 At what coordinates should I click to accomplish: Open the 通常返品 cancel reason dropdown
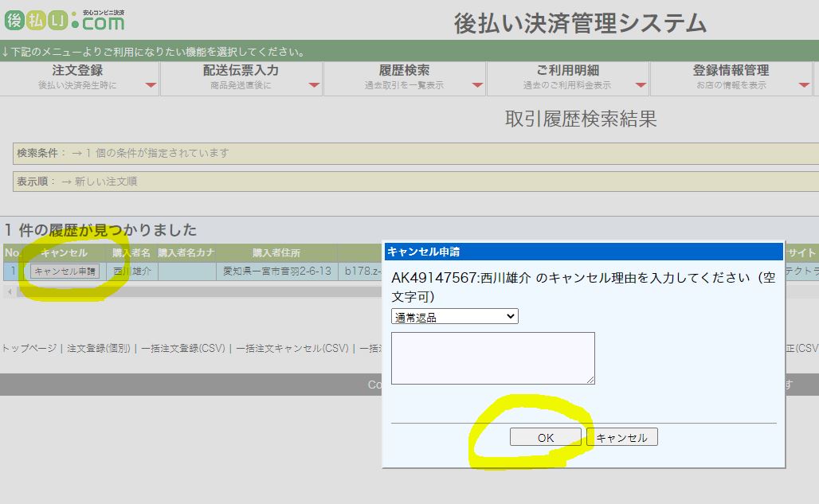pyautogui.click(x=455, y=317)
